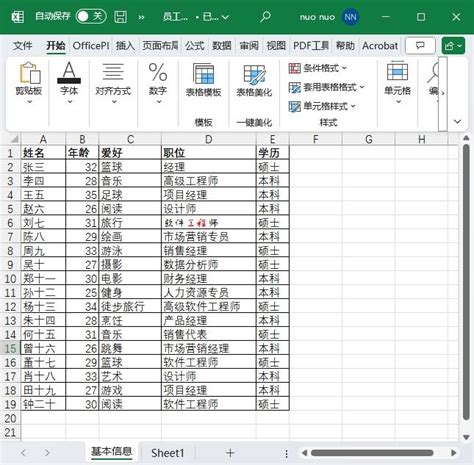
Task: Click the Save floppy disk icon
Action: [121, 17]
